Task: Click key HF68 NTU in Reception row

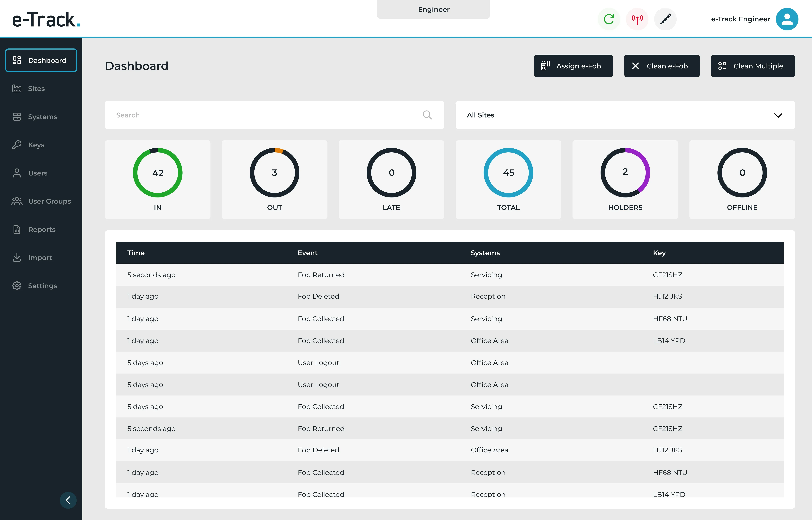Action: [670, 472]
